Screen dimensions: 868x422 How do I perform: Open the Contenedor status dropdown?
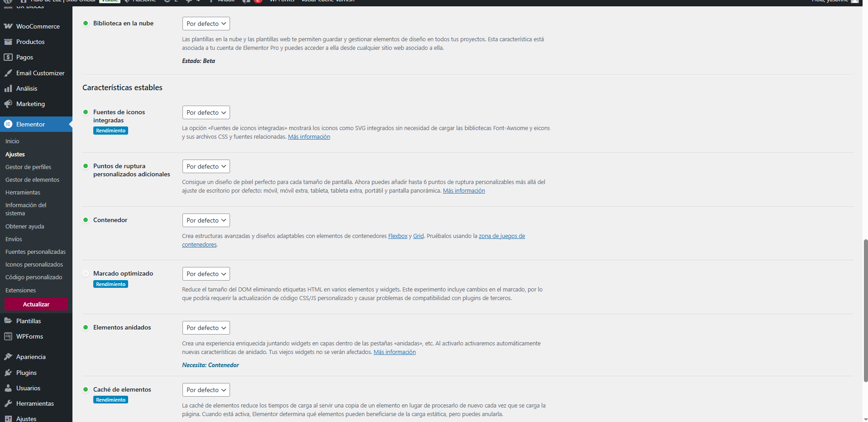206,220
